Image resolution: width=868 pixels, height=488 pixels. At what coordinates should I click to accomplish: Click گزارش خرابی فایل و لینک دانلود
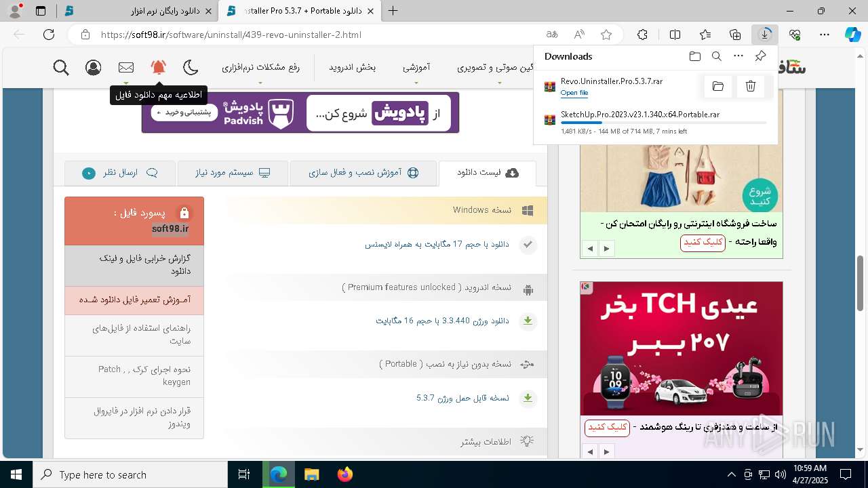pos(134,265)
